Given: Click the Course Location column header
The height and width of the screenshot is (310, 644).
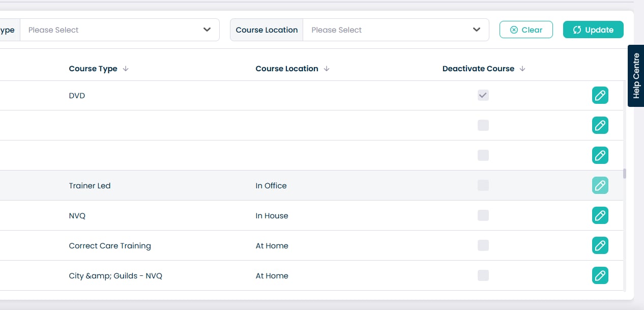Looking at the screenshot, I should point(286,69).
